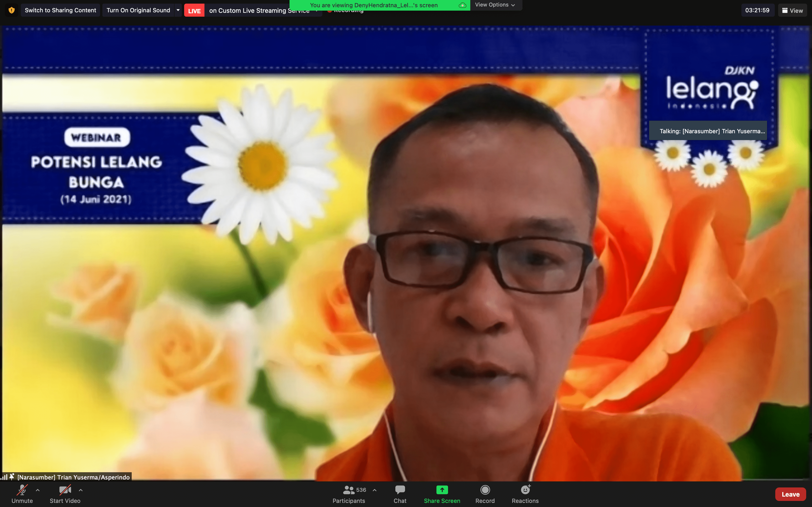Screen dimensions: 812x507
Task: Open the View layout menu
Action: (x=792, y=10)
